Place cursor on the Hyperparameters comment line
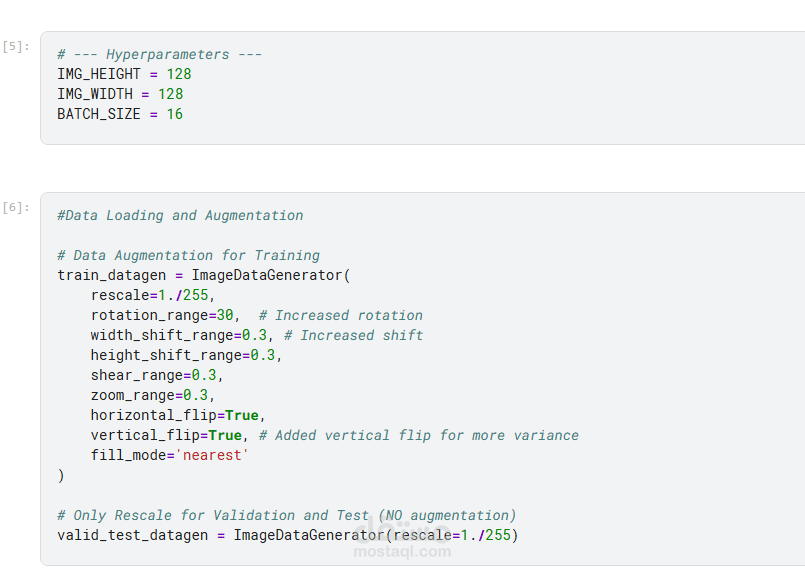This screenshot has width=805, height=571. [159, 54]
